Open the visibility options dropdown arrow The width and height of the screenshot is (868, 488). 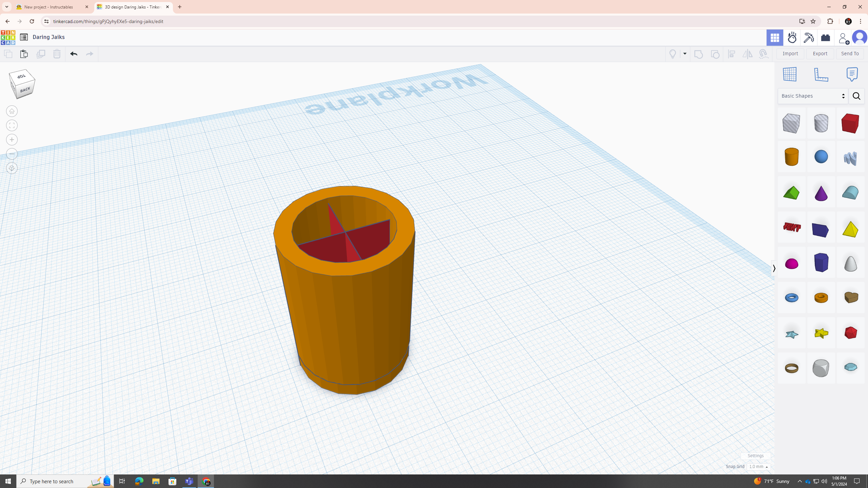[685, 54]
